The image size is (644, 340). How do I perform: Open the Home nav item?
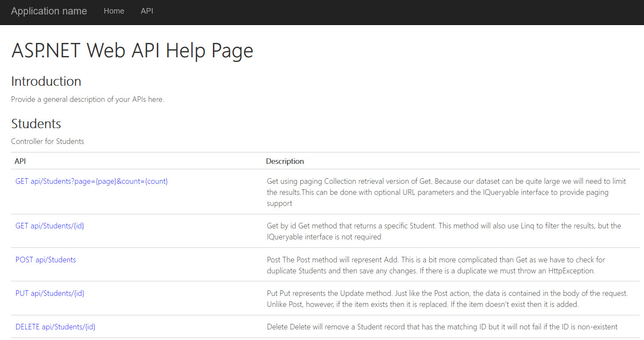click(x=114, y=11)
